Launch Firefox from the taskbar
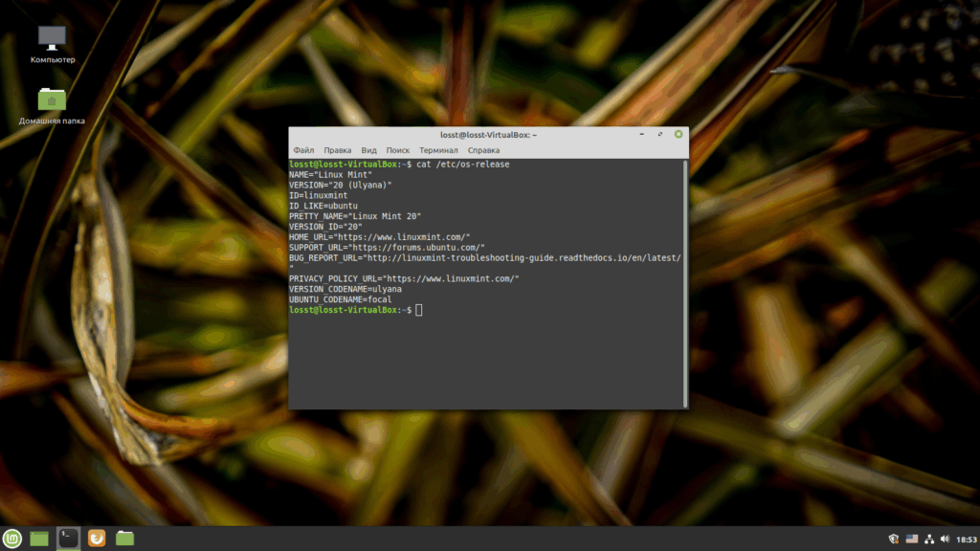Screen dimensions: 980x551 97,538
